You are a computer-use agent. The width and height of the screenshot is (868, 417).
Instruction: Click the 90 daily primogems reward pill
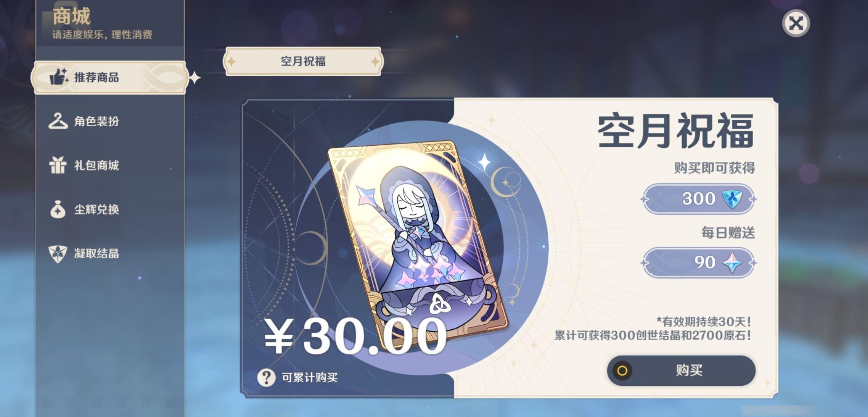pos(698,263)
